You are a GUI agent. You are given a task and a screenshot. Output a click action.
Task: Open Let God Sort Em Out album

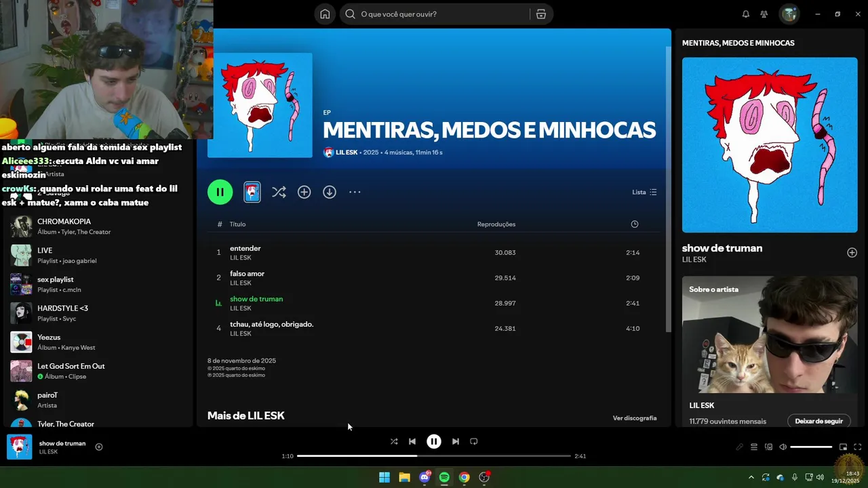[x=98, y=371]
